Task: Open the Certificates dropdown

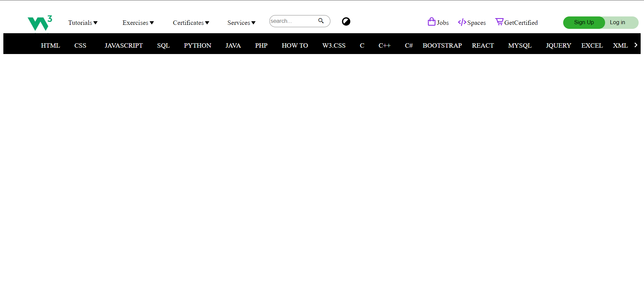Action: 191,22
